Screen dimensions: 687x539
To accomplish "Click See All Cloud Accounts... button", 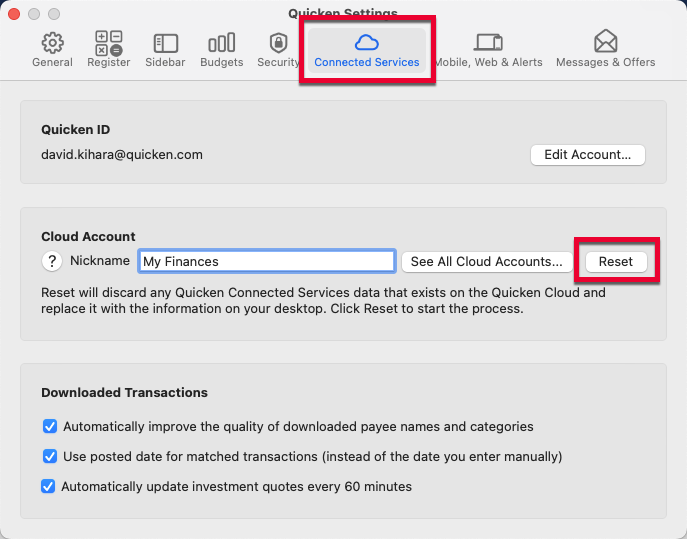I will [486, 262].
